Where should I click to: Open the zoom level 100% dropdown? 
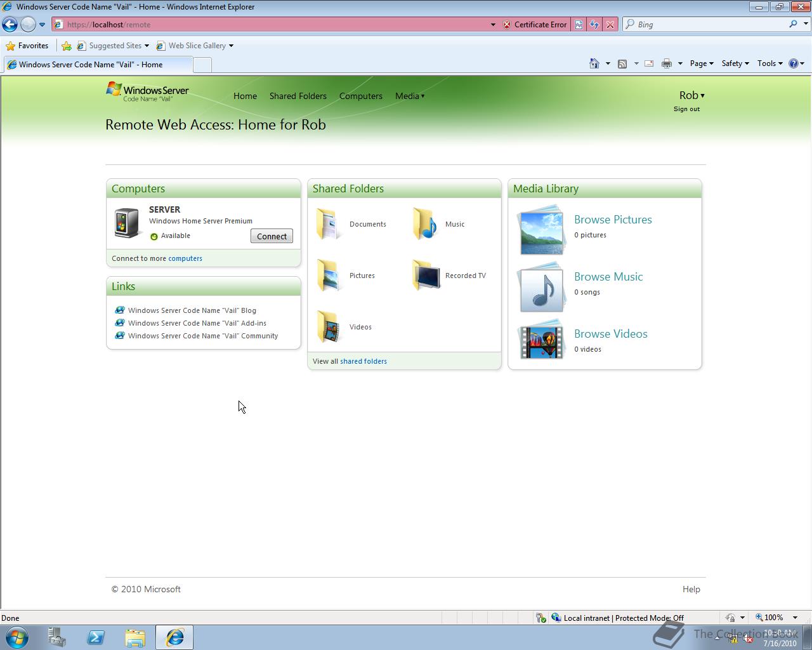point(795,618)
